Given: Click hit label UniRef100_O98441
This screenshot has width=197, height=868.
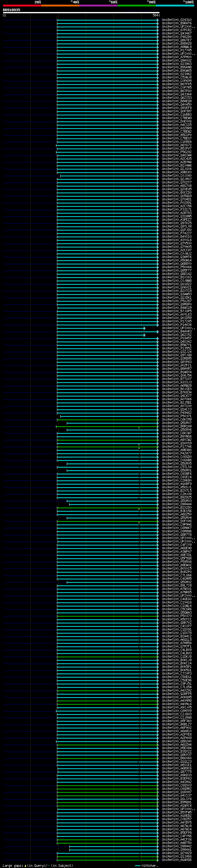Looking at the screenshot, I should click(x=176, y=850).
